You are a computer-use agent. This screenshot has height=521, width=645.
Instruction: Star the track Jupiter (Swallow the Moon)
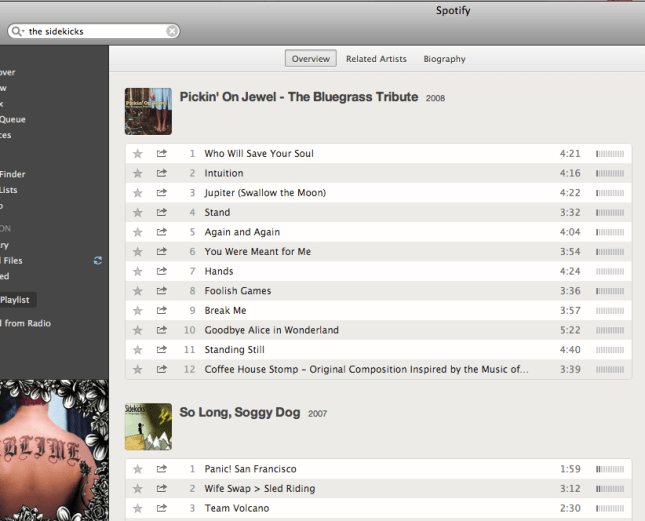pos(137,193)
